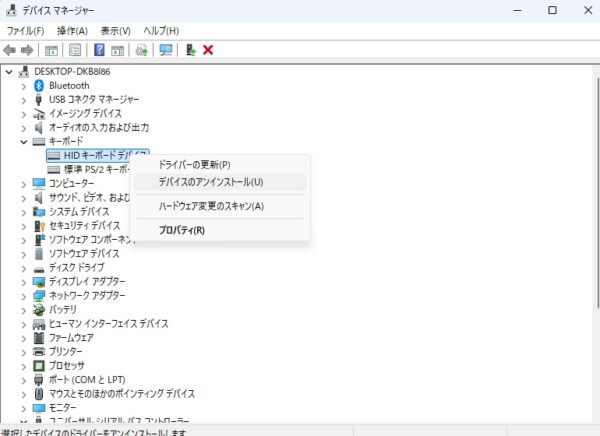Click the Properties toolbar icon
The height and width of the screenshot is (436, 600).
click(75, 50)
